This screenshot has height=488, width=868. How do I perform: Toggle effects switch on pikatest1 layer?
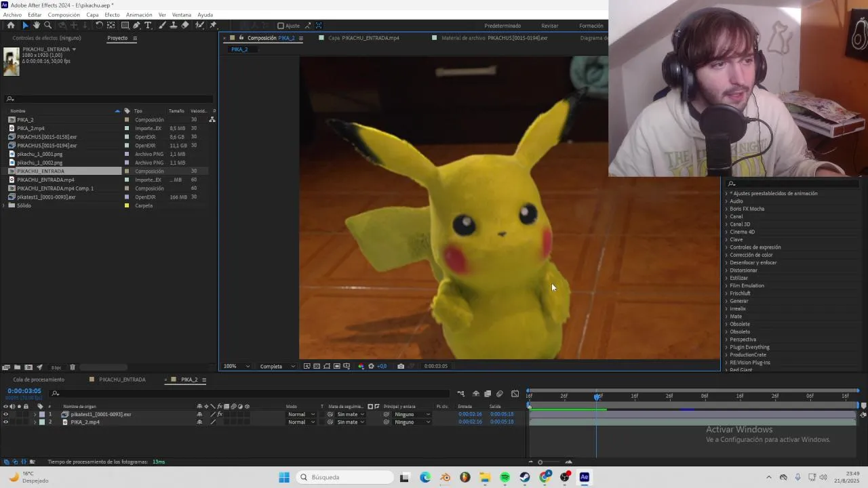click(x=220, y=414)
